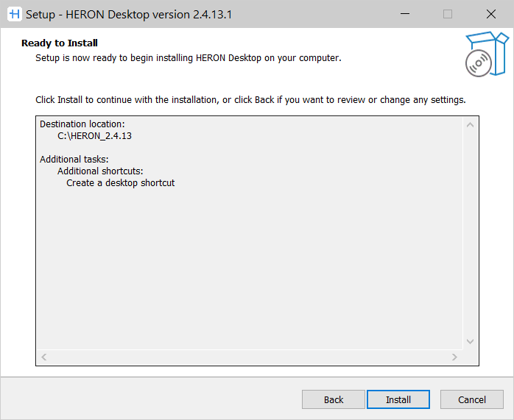Click the C:\HERON_2.4.13 path text

94,136
